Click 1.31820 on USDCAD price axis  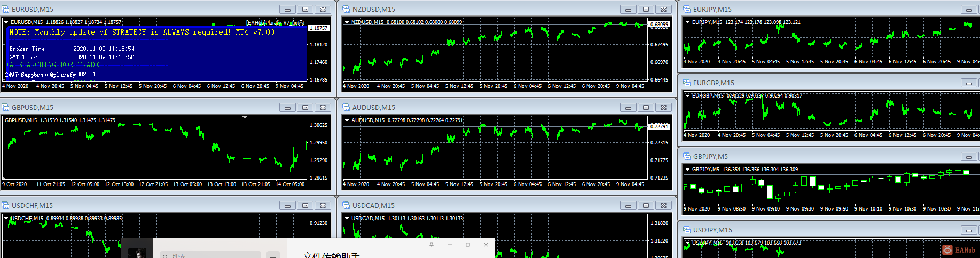659,223
